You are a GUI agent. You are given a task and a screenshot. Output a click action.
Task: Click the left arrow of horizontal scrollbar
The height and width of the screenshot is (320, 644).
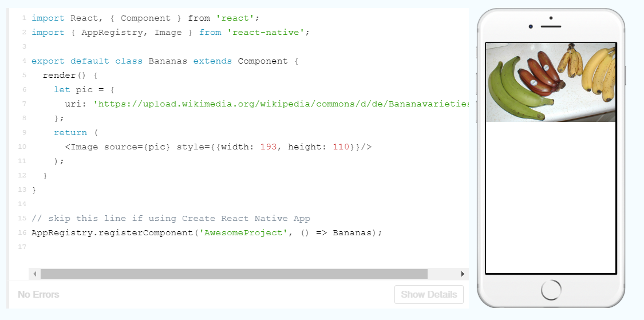[x=34, y=274]
